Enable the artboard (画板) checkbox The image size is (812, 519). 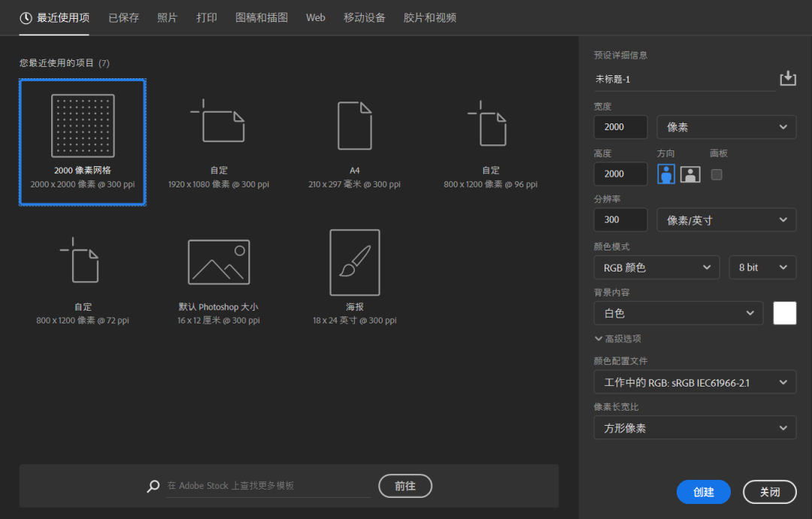coord(717,175)
